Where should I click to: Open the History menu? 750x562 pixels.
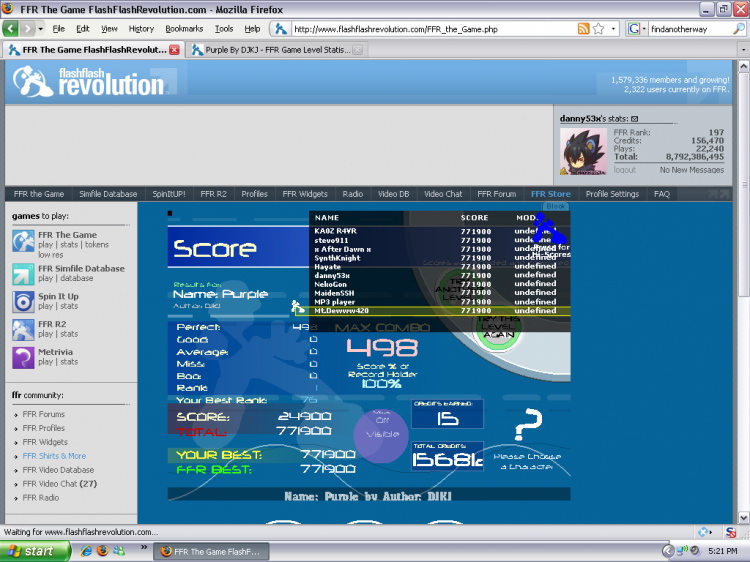[x=141, y=29]
